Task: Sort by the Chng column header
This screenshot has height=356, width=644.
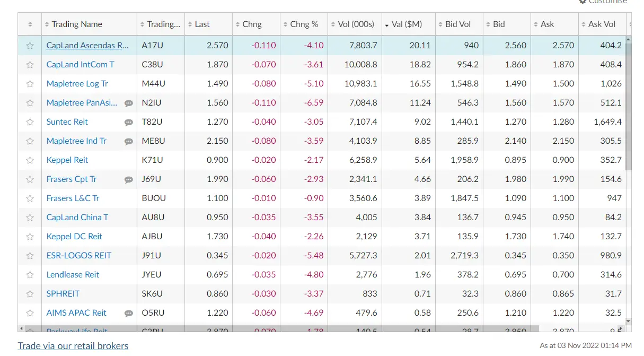Action: tap(256, 24)
